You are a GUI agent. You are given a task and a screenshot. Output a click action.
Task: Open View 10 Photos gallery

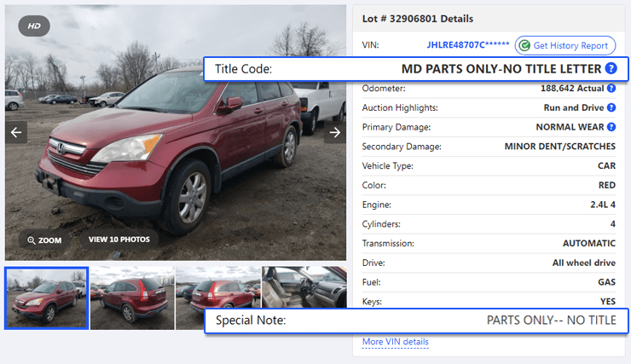(x=119, y=240)
